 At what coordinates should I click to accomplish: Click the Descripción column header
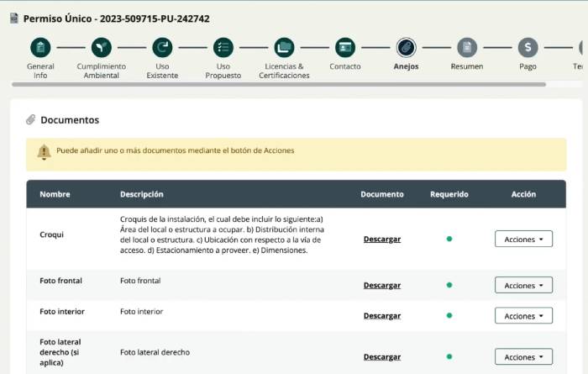tap(142, 194)
